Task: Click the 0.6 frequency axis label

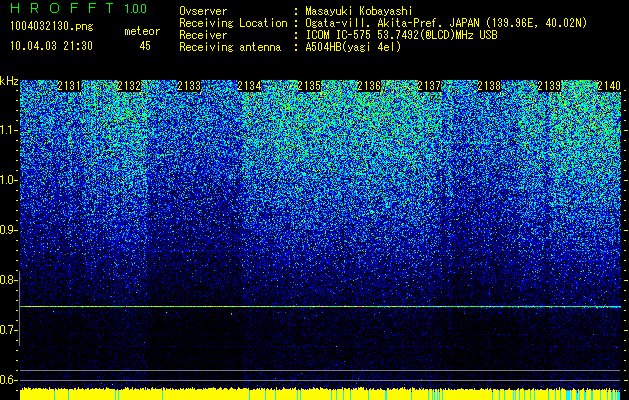Action: tap(8, 380)
